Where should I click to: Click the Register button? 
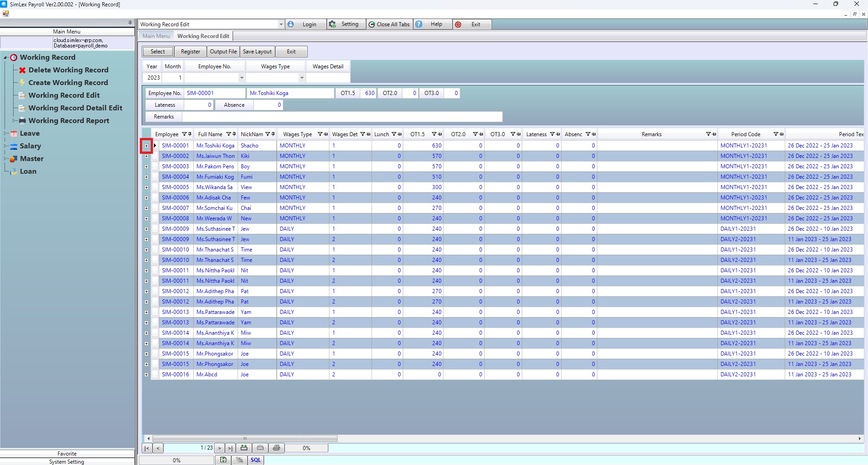tap(190, 52)
